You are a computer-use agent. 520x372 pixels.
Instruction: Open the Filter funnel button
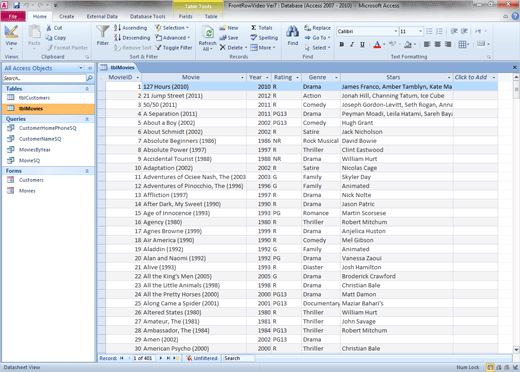pos(103,35)
